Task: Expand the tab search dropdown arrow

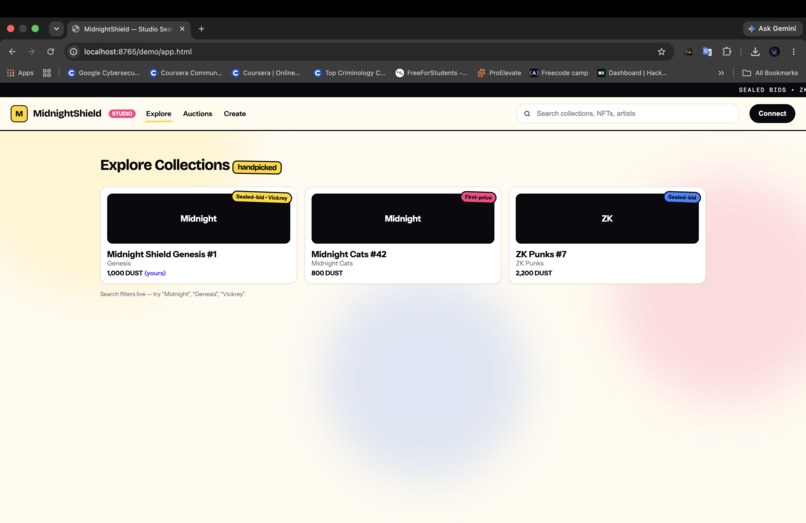Action: (x=56, y=29)
